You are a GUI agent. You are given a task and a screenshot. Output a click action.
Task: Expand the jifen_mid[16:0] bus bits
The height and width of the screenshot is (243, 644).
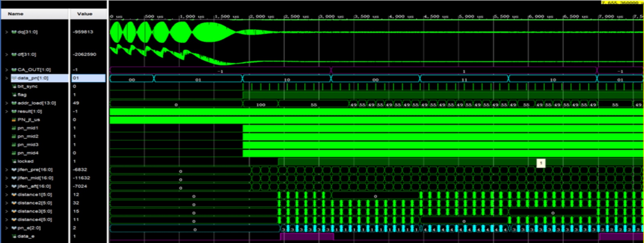pyautogui.click(x=7, y=178)
